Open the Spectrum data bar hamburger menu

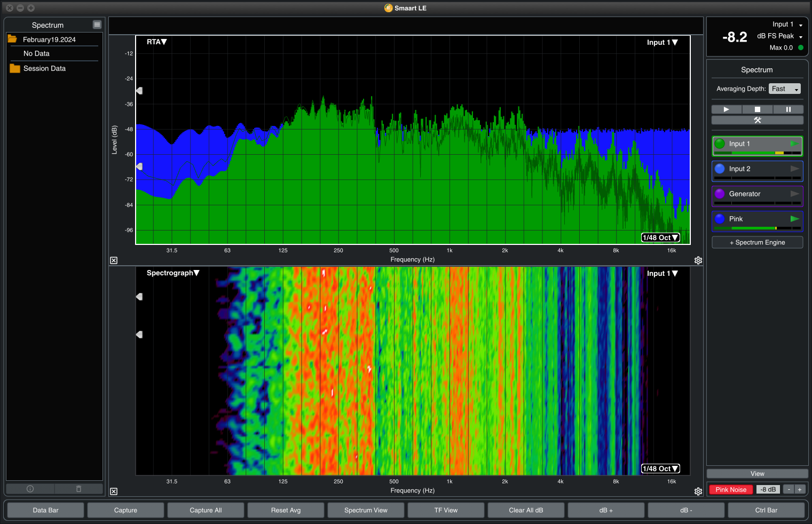(x=97, y=25)
